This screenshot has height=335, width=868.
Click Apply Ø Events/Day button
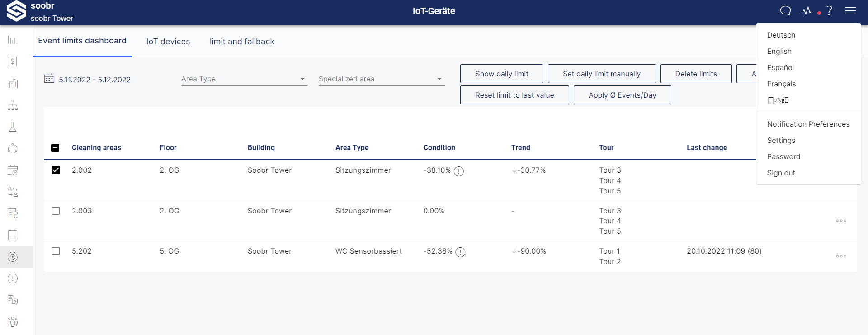coord(622,95)
